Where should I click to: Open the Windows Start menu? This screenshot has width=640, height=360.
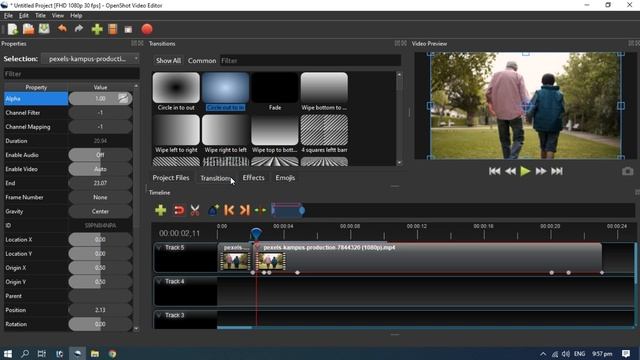[x=8, y=353]
